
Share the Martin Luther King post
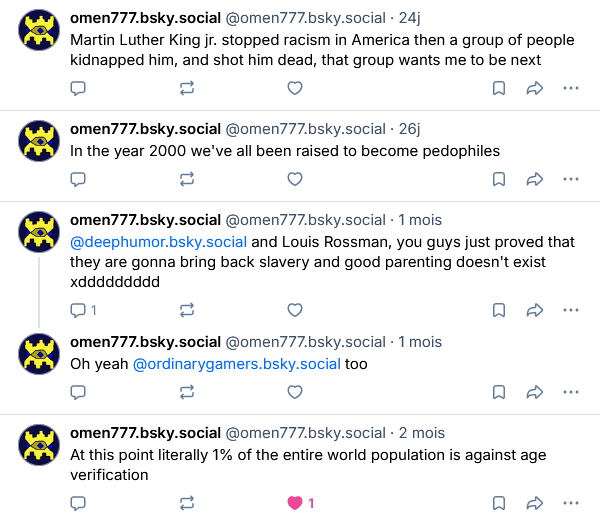pyautogui.click(x=535, y=88)
